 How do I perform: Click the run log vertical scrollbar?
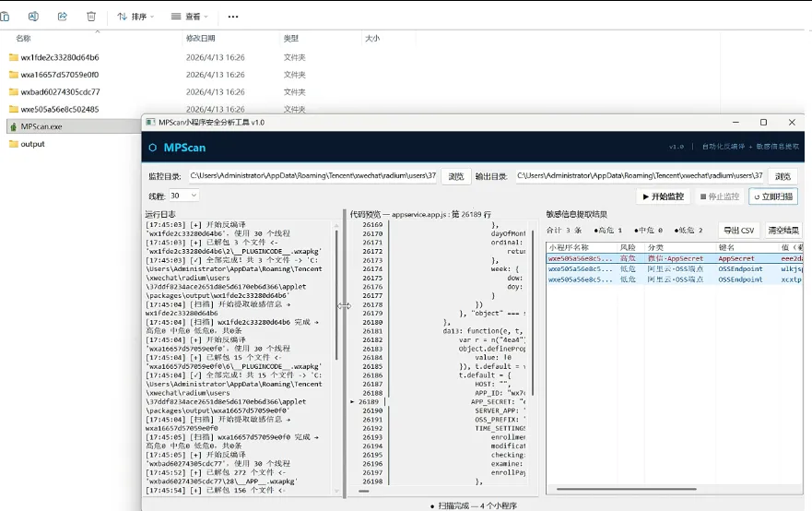[x=336, y=294]
